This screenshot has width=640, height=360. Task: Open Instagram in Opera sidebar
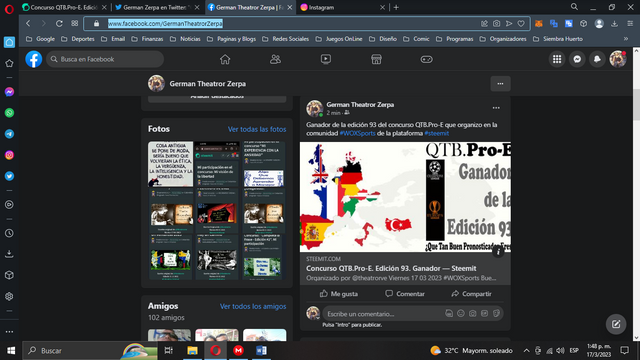(9, 155)
